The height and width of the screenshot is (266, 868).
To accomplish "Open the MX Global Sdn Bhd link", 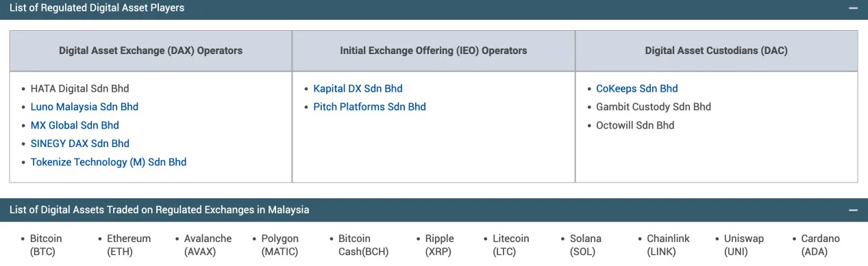I will coord(75,125).
